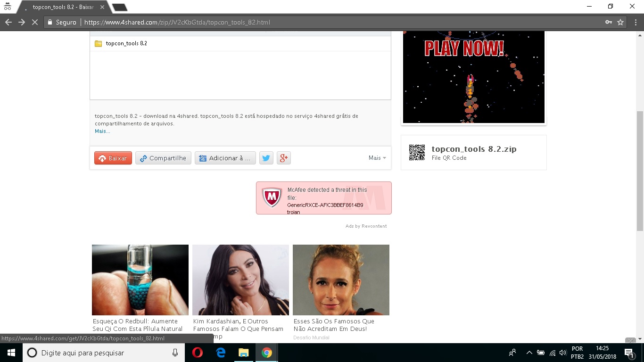
Task: Click the Esqueça O Redbull headline
Action: pyautogui.click(x=138, y=325)
